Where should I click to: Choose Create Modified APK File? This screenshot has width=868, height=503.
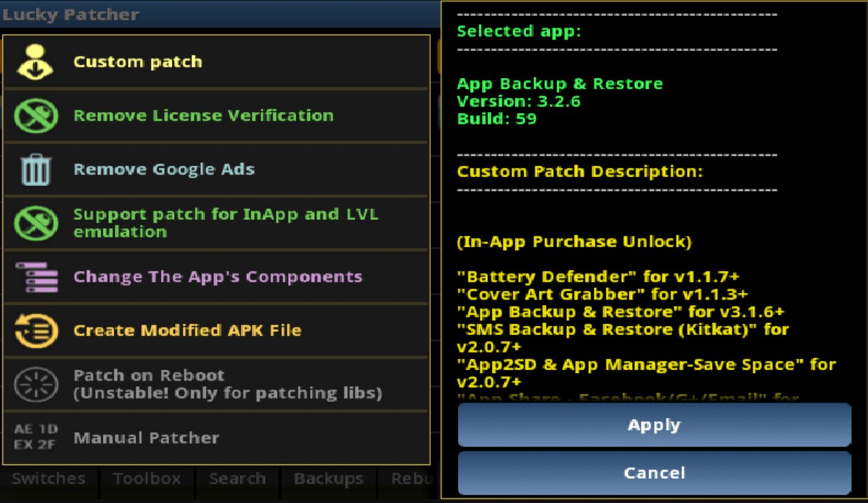(216, 330)
